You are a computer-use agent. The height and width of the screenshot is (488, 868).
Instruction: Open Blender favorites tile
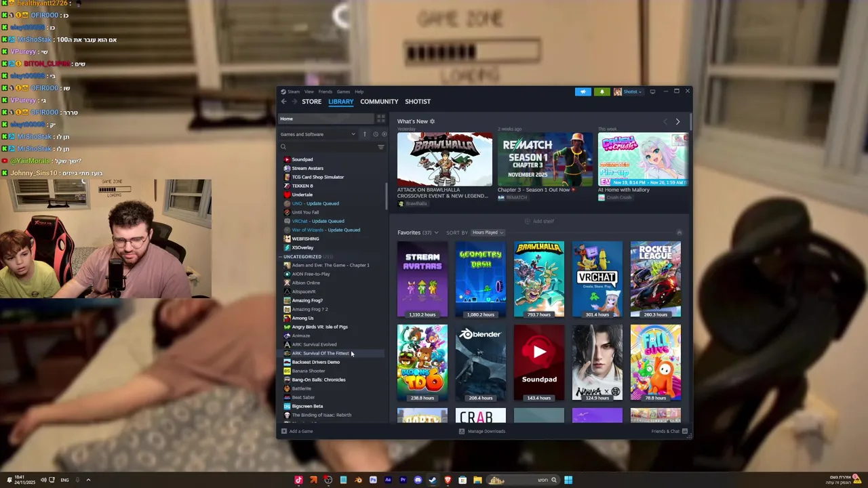click(x=481, y=363)
